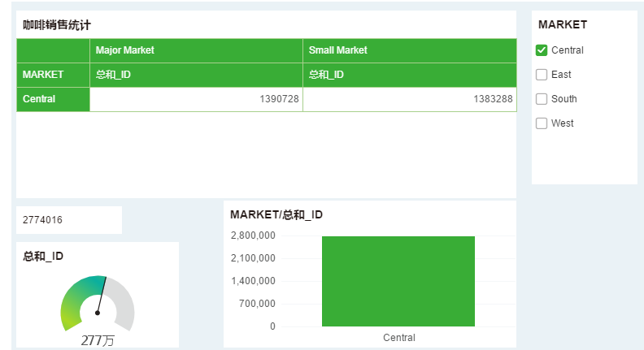The height and width of the screenshot is (350, 644).
Task: Click the Central row label in table
Action: click(x=53, y=99)
